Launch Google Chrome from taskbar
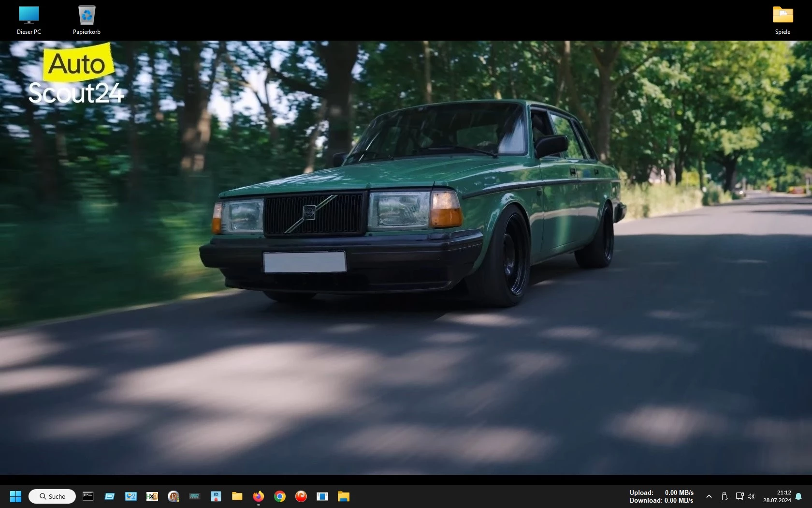Screen dimensions: 812x508 (x=279, y=496)
